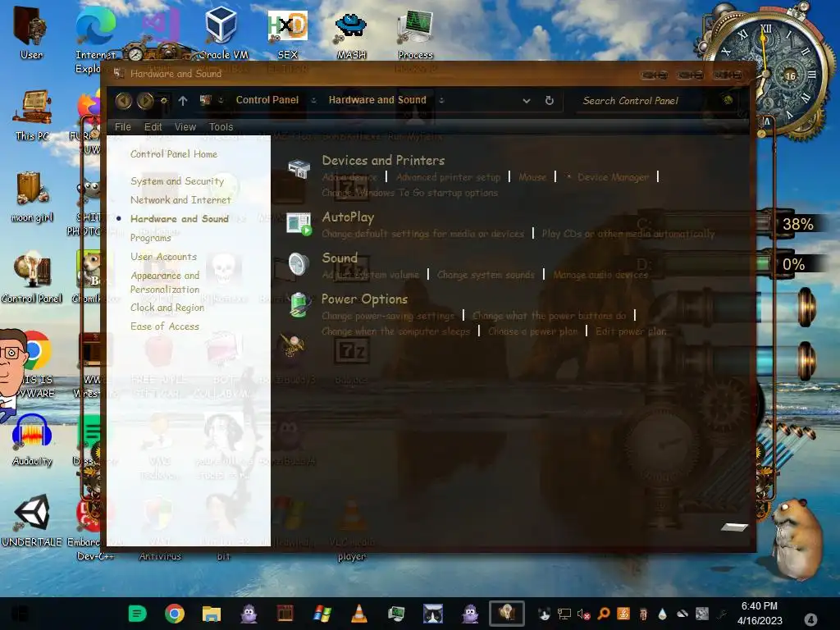Open the Devices and Printers category icon

(299, 168)
